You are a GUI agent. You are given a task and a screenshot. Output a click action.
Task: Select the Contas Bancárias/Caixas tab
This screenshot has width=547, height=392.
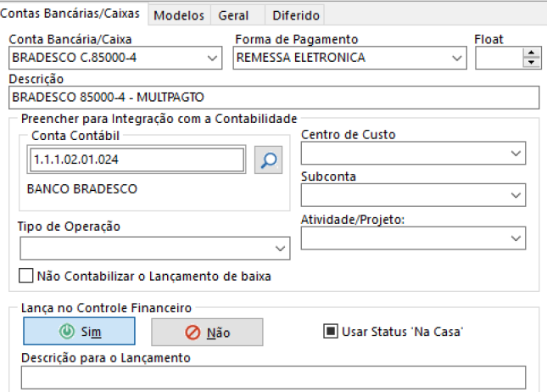pyautogui.click(x=74, y=14)
